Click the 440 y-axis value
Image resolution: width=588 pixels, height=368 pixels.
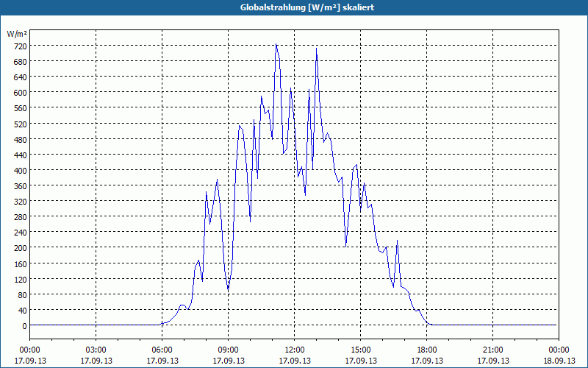tap(21, 155)
